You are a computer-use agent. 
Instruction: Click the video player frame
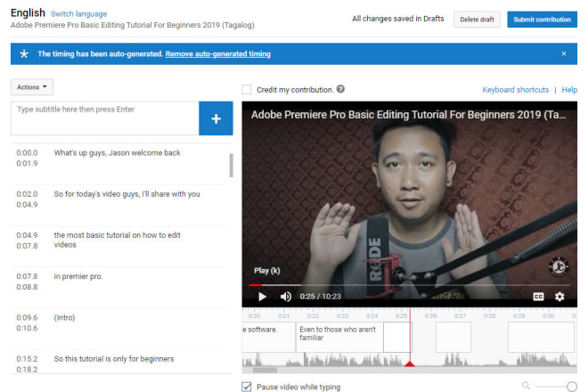coord(410,204)
